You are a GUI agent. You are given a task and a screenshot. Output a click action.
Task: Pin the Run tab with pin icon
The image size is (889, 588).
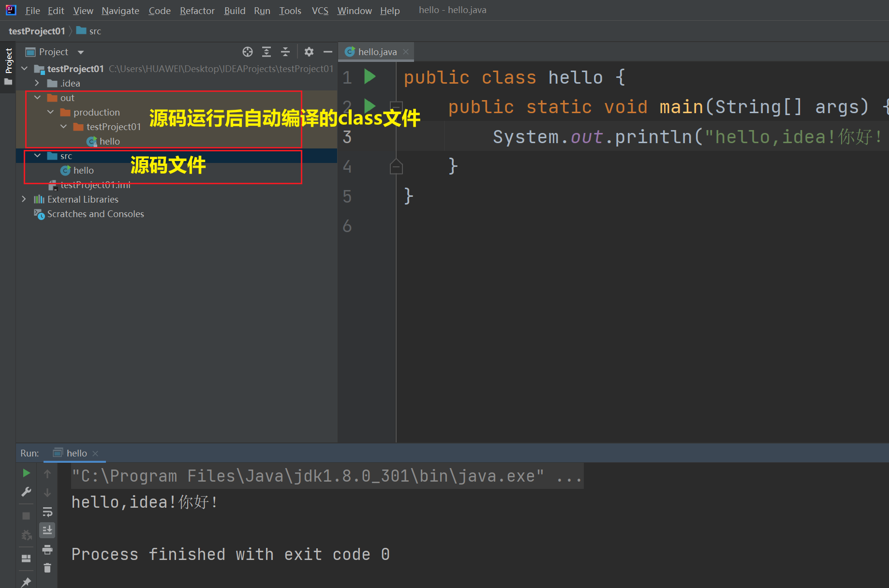pyautogui.click(x=26, y=582)
